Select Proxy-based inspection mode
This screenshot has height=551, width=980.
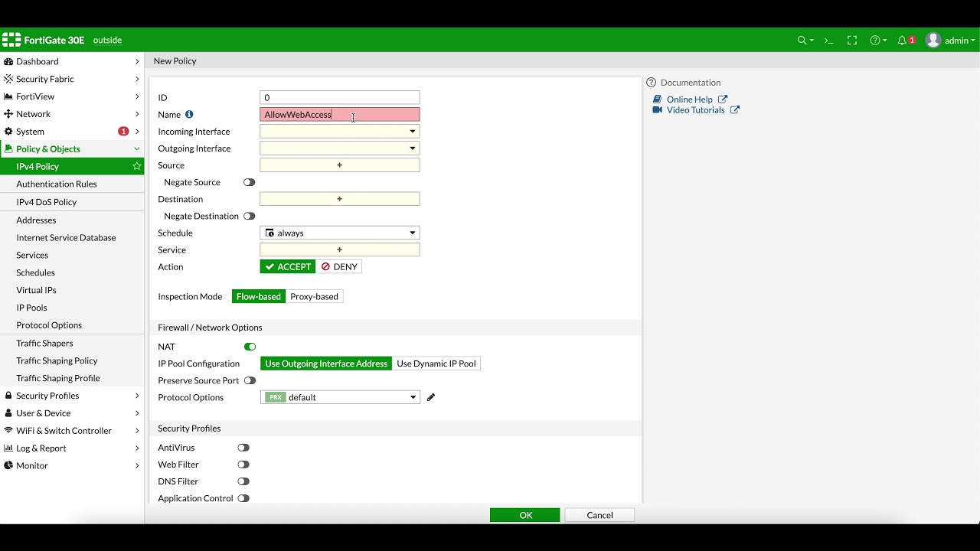[314, 296]
